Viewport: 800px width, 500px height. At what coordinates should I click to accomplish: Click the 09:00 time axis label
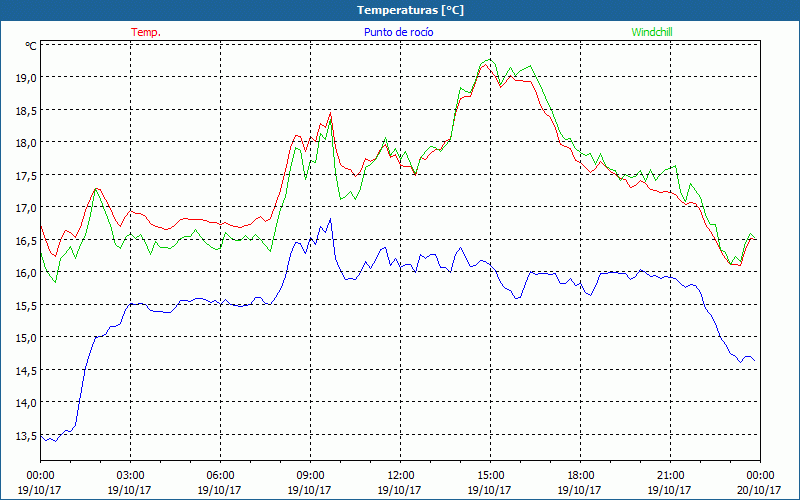[310, 476]
